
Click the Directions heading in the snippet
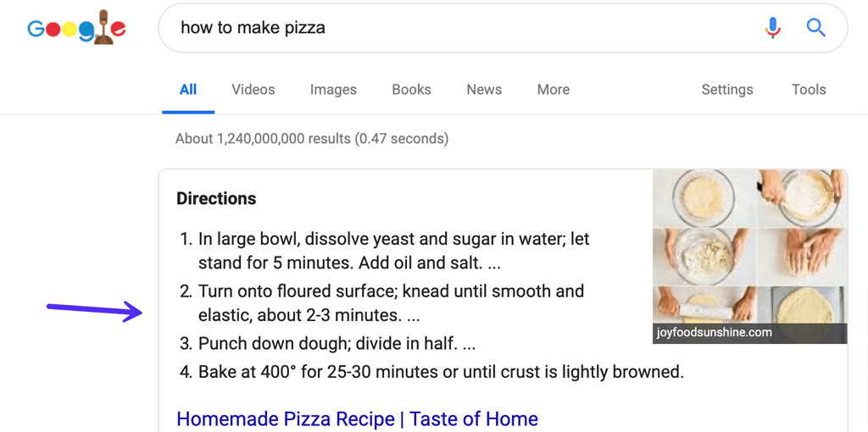[216, 198]
